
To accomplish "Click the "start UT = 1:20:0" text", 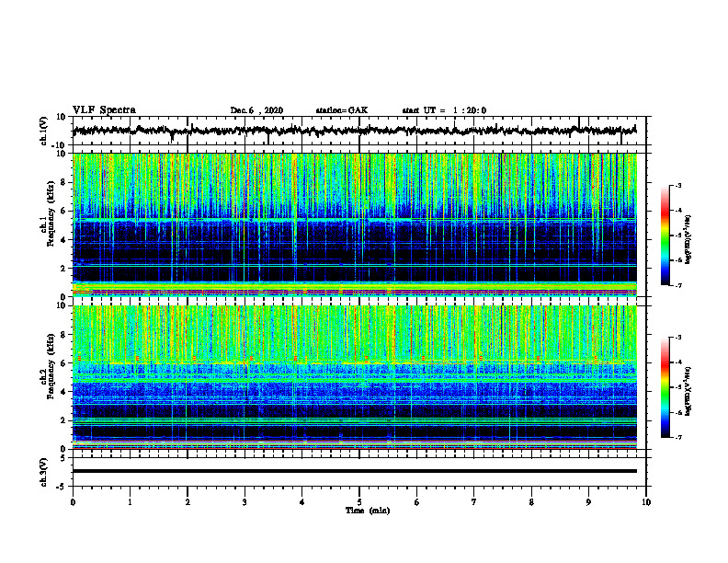I will click(x=444, y=110).
